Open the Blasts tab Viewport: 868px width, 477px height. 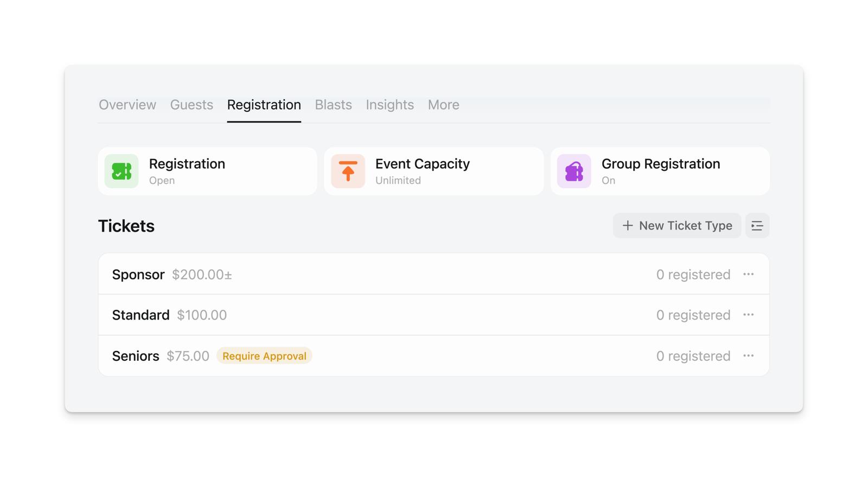coord(333,105)
